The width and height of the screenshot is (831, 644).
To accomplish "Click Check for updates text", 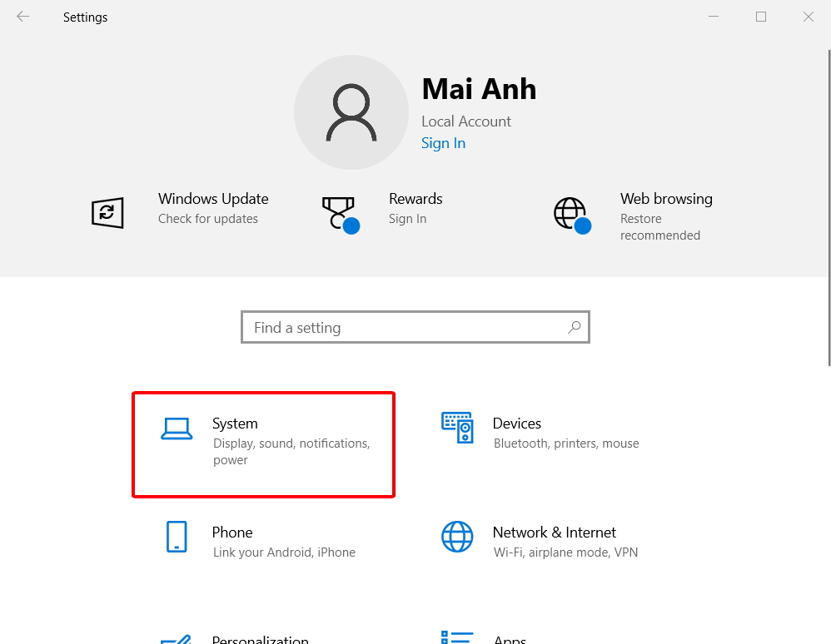I will tap(208, 219).
